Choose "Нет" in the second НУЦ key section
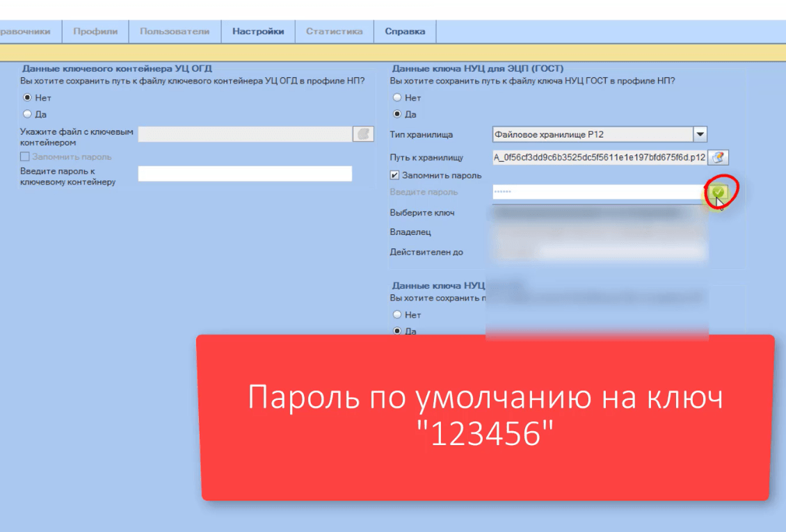This screenshot has width=786, height=532. [397, 315]
